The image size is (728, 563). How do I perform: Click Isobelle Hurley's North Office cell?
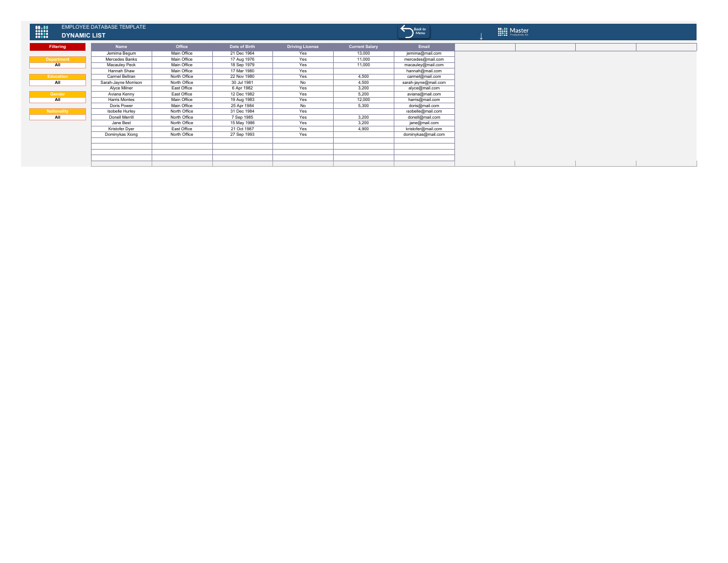[182, 111]
